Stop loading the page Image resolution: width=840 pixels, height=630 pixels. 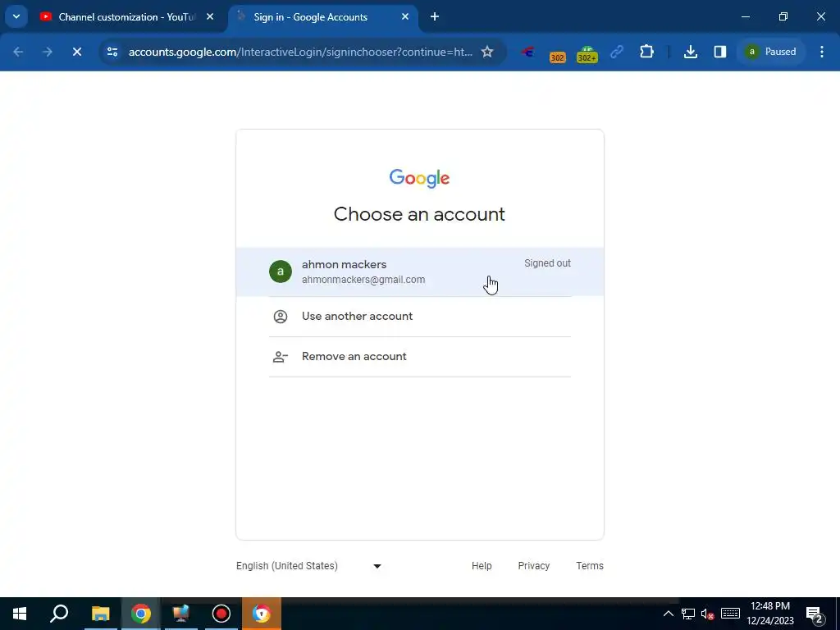(x=77, y=52)
